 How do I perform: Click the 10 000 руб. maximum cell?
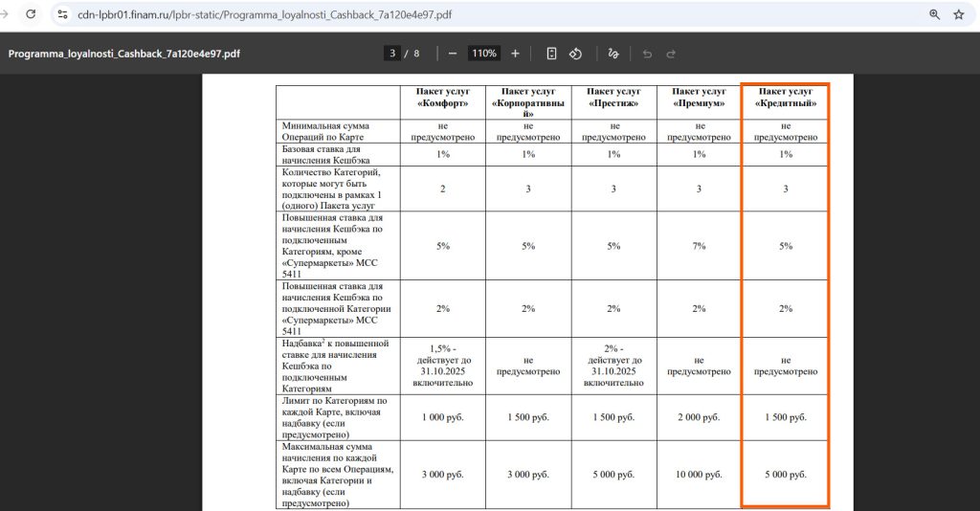pos(699,475)
